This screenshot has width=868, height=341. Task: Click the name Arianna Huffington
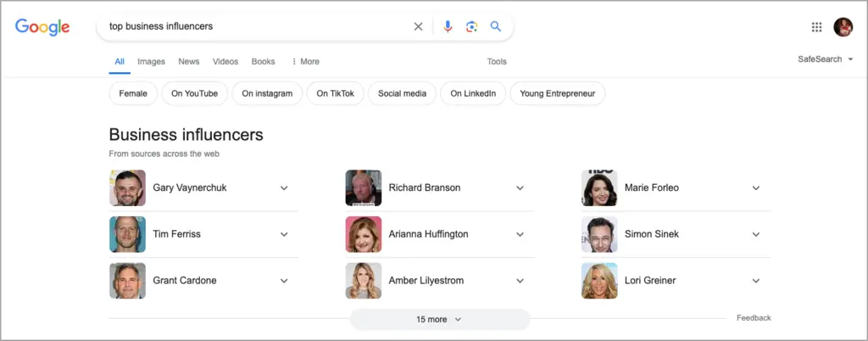click(428, 235)
